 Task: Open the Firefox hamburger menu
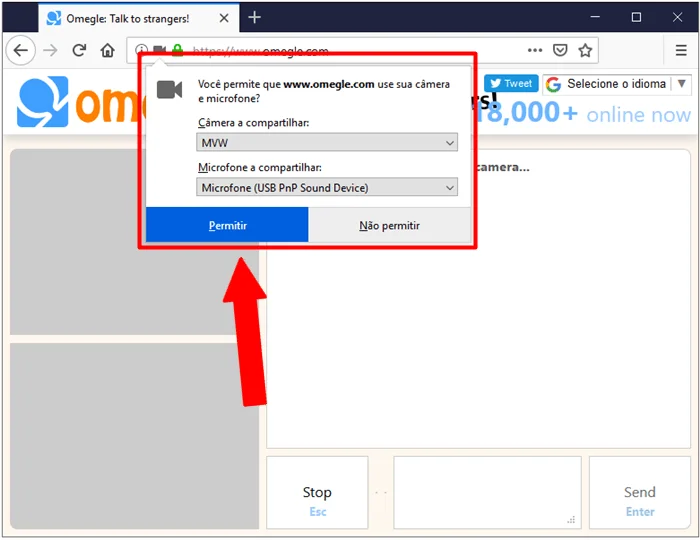point(681,50)
